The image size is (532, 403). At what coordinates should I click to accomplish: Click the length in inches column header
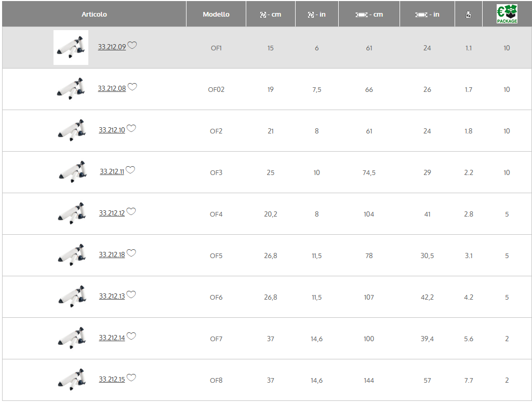pyautogui.click(x=427, y=14)
